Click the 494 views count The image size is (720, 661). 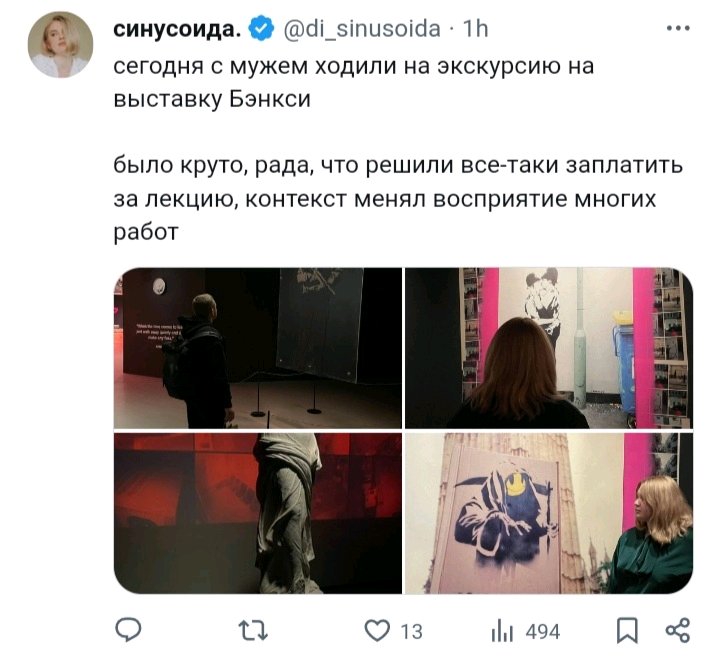[x=543, y=632]
